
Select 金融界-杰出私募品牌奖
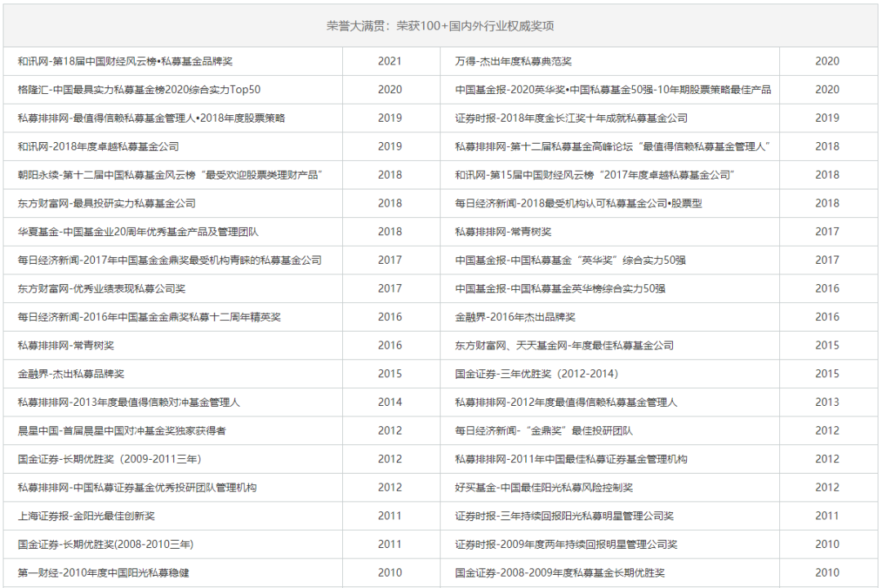click(71, 373)
